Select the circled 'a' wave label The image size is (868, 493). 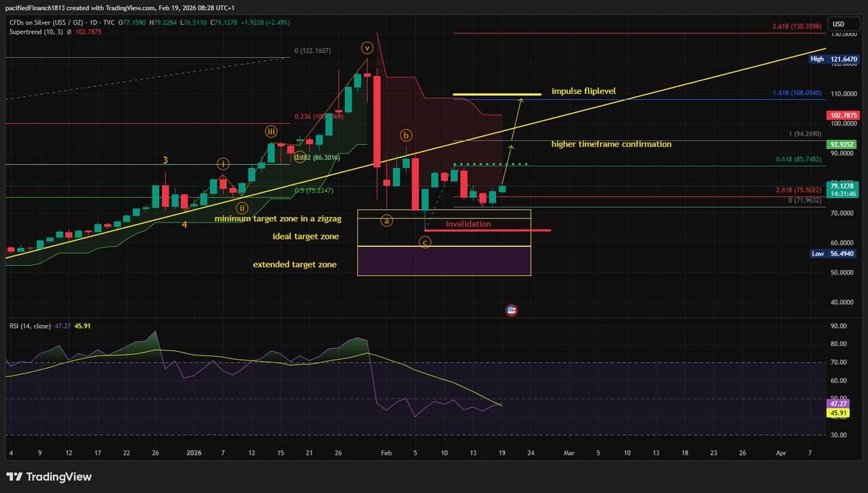tap(387, 219)
